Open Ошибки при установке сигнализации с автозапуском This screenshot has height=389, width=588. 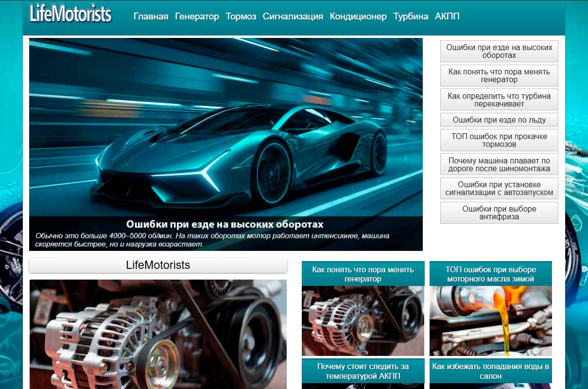click(x=499, y=188)
